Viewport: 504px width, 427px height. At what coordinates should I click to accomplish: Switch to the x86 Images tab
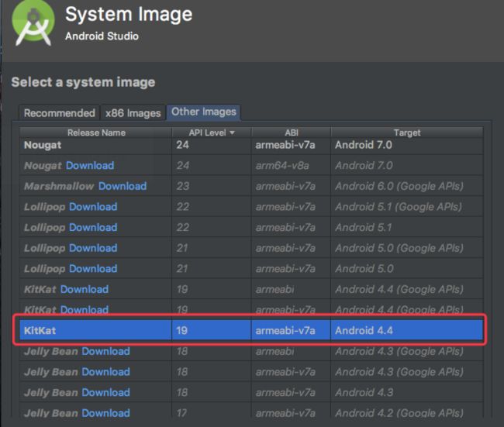point(133,113)
